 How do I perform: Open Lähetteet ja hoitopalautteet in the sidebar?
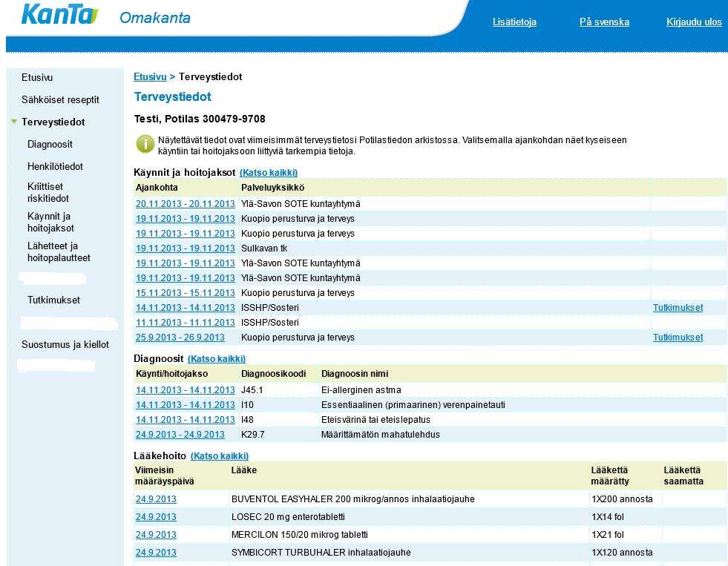click(x=59, y=252)
